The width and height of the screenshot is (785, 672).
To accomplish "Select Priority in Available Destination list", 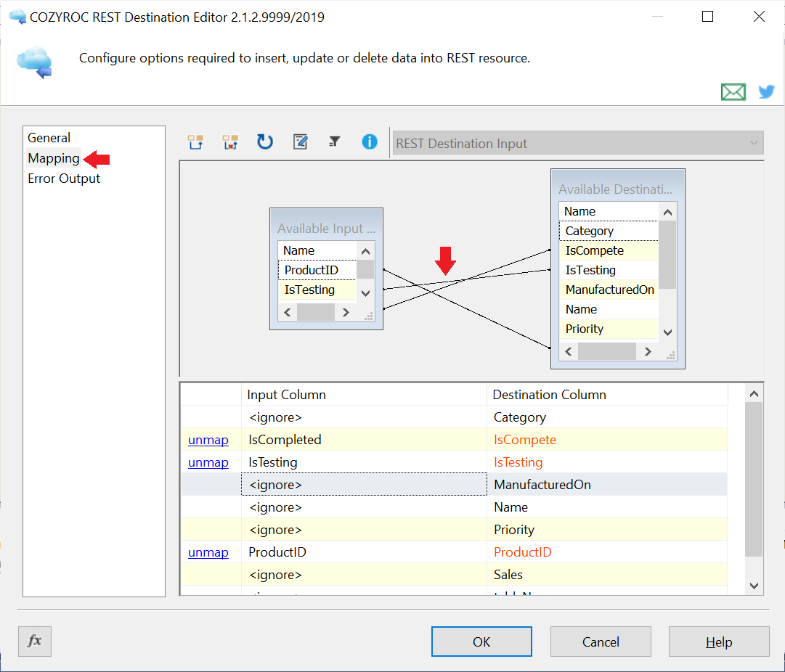I will coord(609,329).
